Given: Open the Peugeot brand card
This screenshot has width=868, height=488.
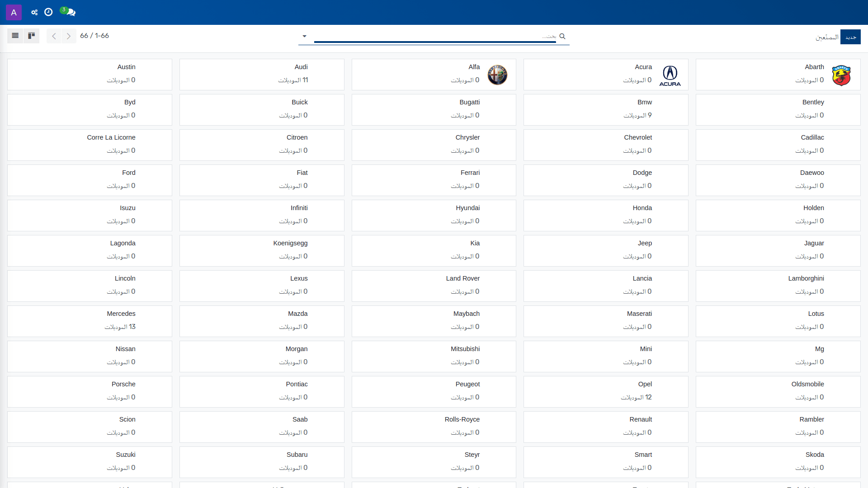Looking at the screenshot, I should click(434, 392).
